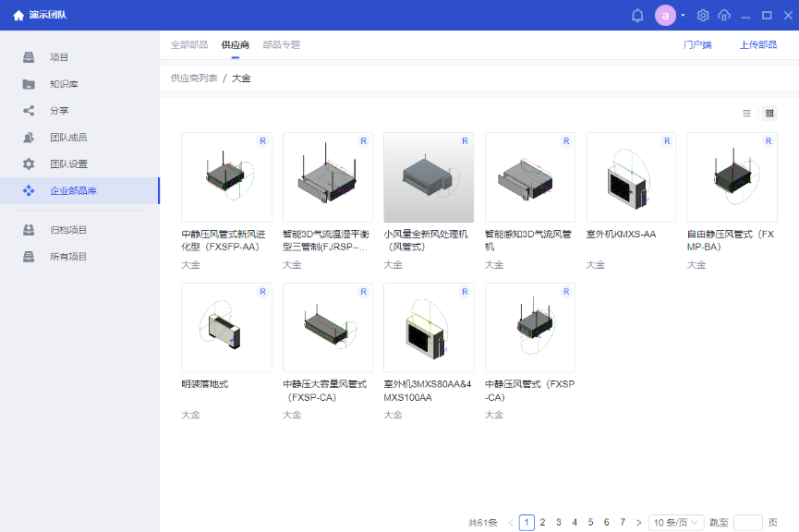
Task: Go to page 3
Action: pos(559,523)
